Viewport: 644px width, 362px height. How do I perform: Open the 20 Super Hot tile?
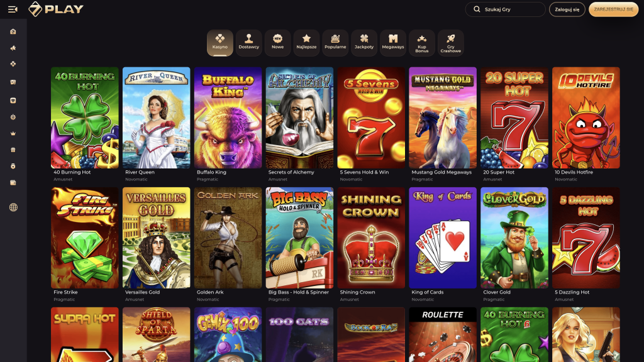(514, 118)
